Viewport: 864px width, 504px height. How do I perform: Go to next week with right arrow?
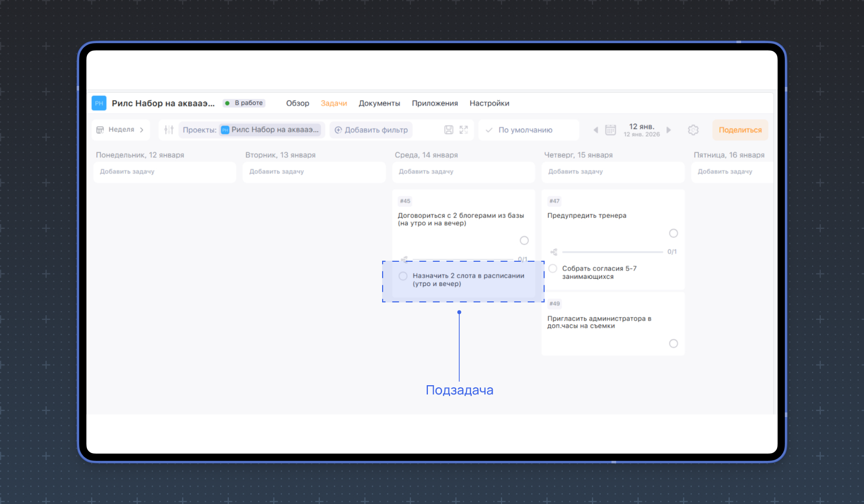(x=669, y=130)
